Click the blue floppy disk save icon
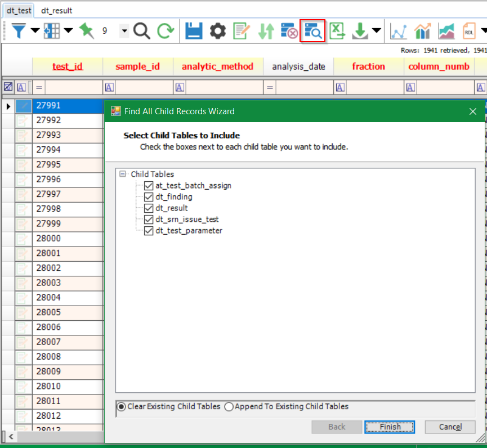 (194, 31)
